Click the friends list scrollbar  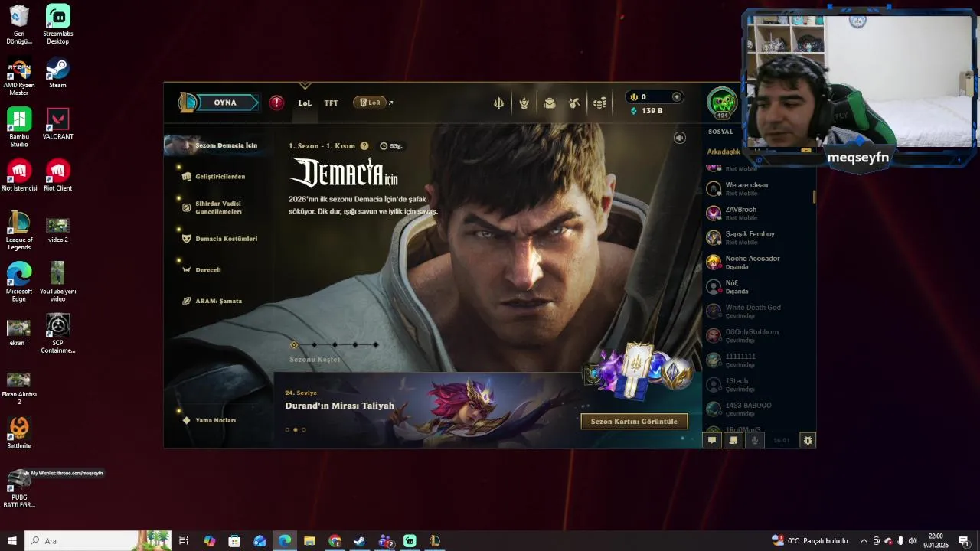814,197
